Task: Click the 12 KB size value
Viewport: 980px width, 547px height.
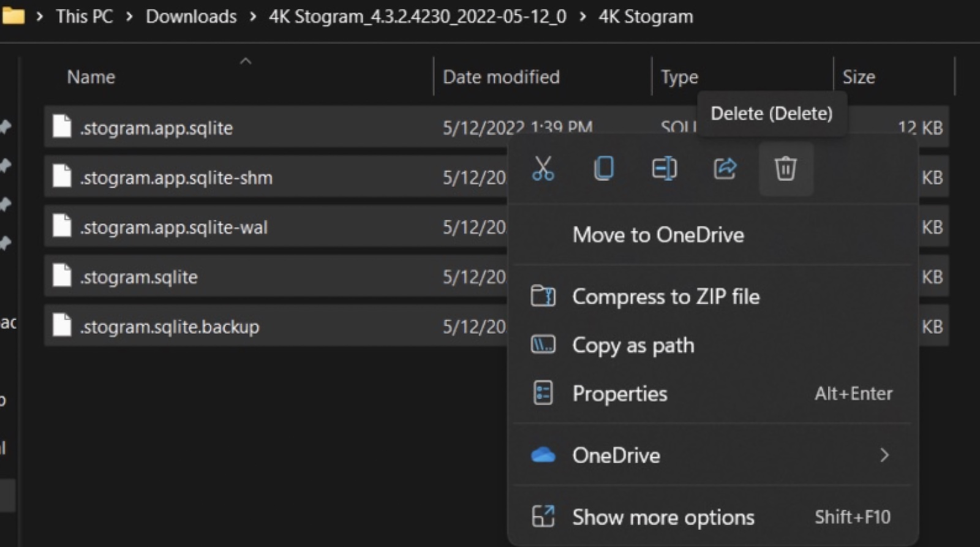Action: [920, 127]
